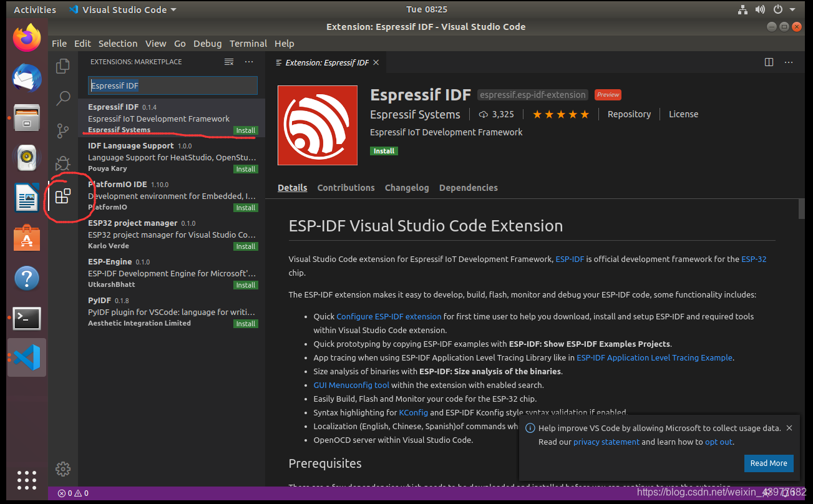Install IDF Language Support extension
Viewport: 813px width, 504px height.
[x=245, y=169]
